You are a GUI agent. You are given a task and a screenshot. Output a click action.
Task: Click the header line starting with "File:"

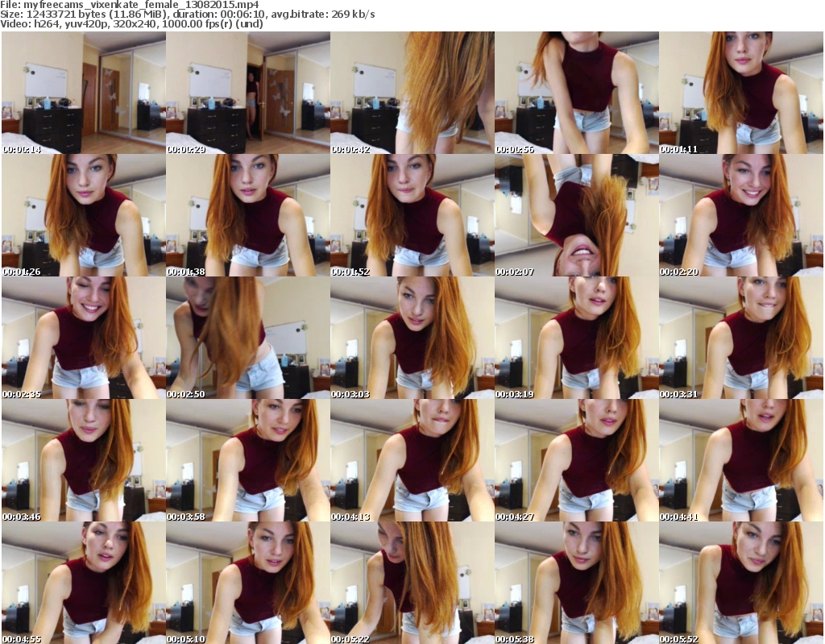pyautogui.click(x=130, y=5)
